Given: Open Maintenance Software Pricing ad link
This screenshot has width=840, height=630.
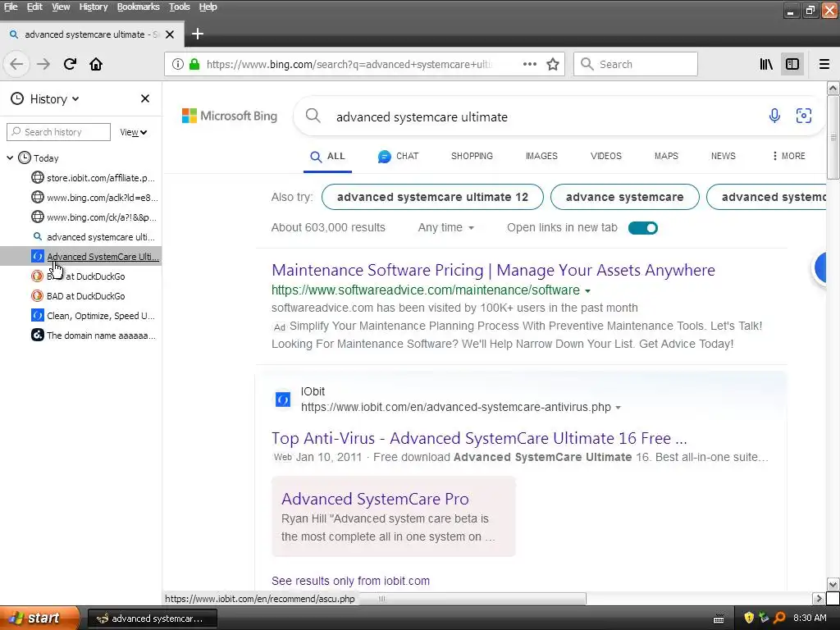Looking at the screenshot, I should pyautogui.click(x=493, y=270).
